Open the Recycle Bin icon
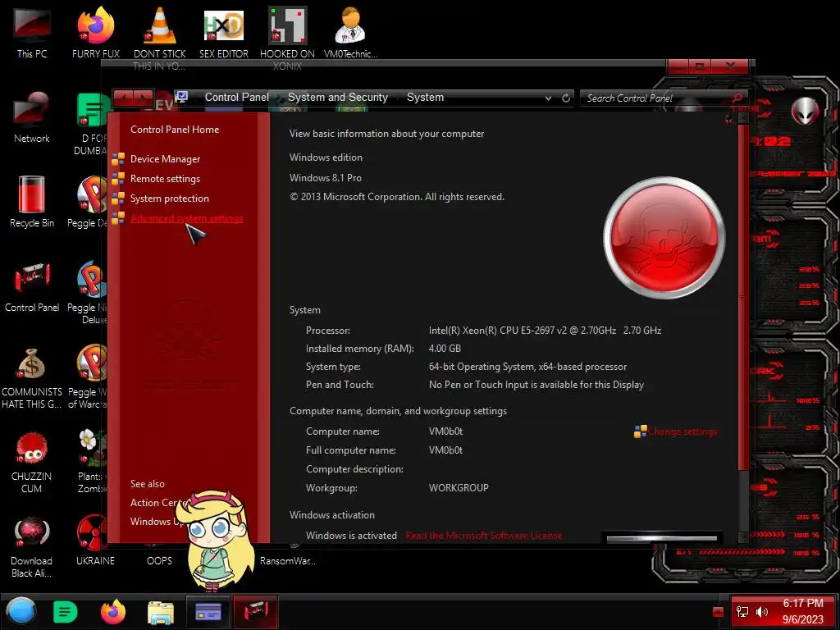The width and height of the screenshot is (840, 630). point(32,202)
